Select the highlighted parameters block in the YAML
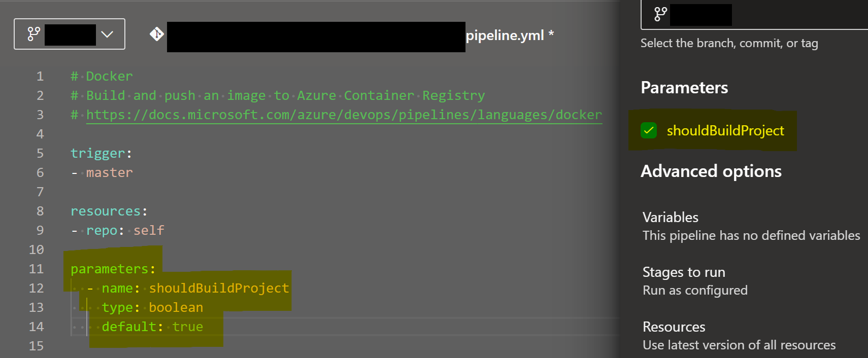This screenshot has width=868, height=358. [x=152, y=297]
